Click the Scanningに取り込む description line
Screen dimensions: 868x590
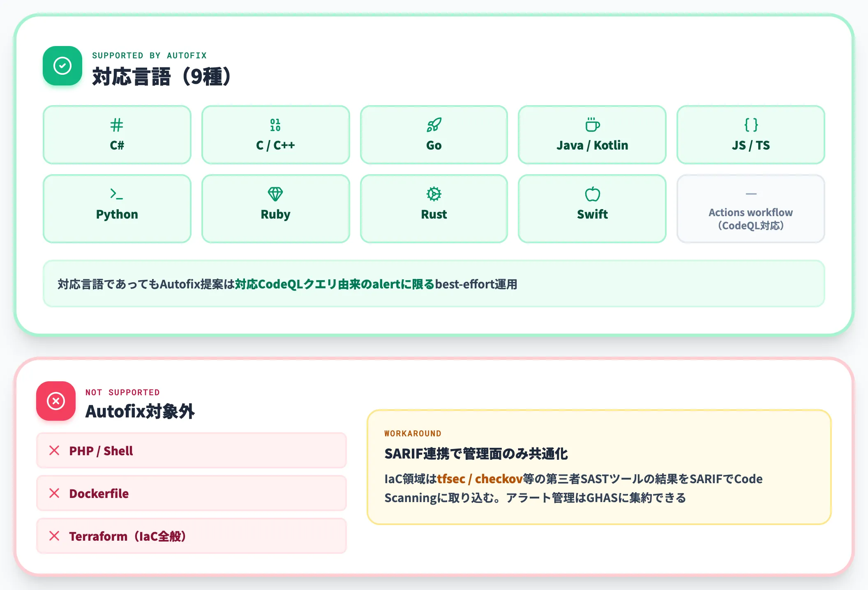(x=535, y=498)
